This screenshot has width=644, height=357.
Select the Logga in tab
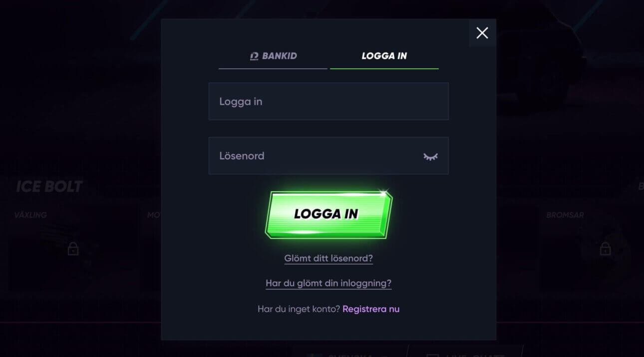[384, 56]
